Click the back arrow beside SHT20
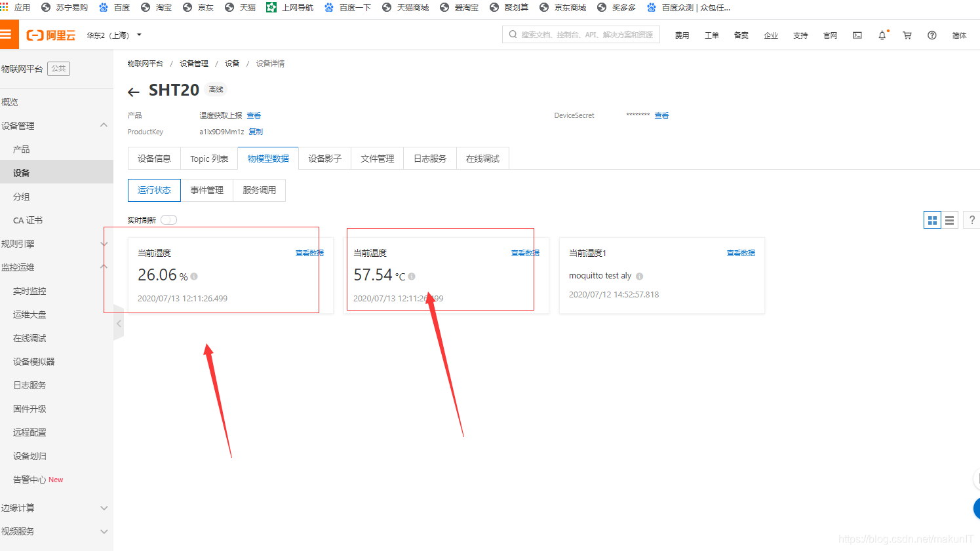 point(134,92)
